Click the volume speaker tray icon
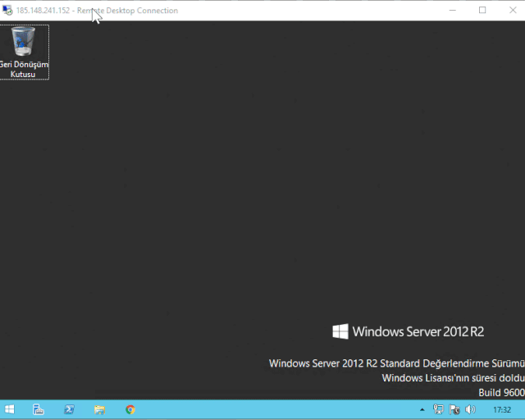The width and height of the screenshot is (525, 420). (470, 409)
